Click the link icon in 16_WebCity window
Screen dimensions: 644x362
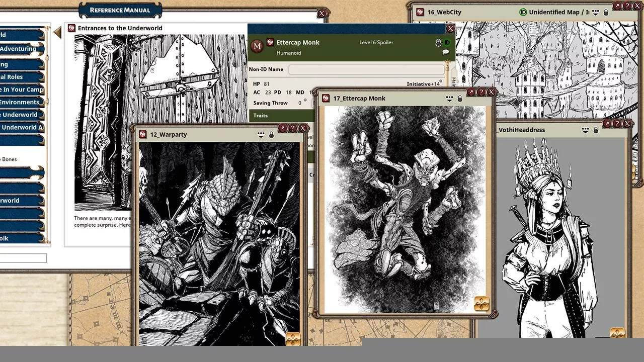point(420,12)
